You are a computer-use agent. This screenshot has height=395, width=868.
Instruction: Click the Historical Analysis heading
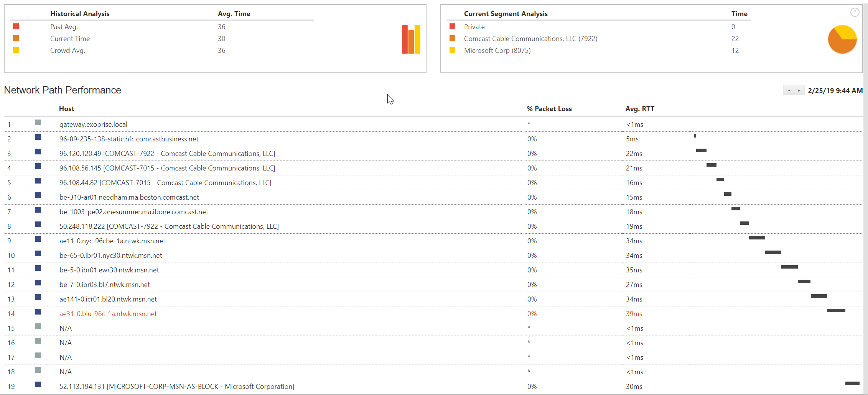tap(80, 14)
